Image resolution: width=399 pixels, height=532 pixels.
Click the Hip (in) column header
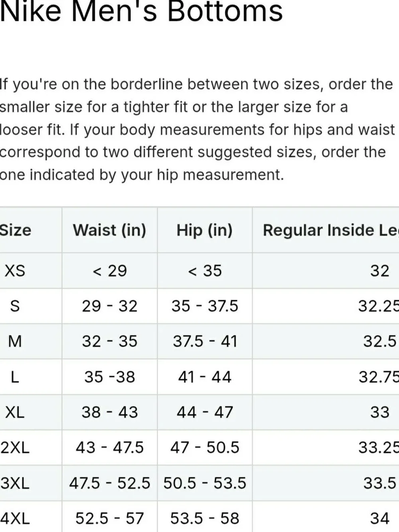click(205, 230)
